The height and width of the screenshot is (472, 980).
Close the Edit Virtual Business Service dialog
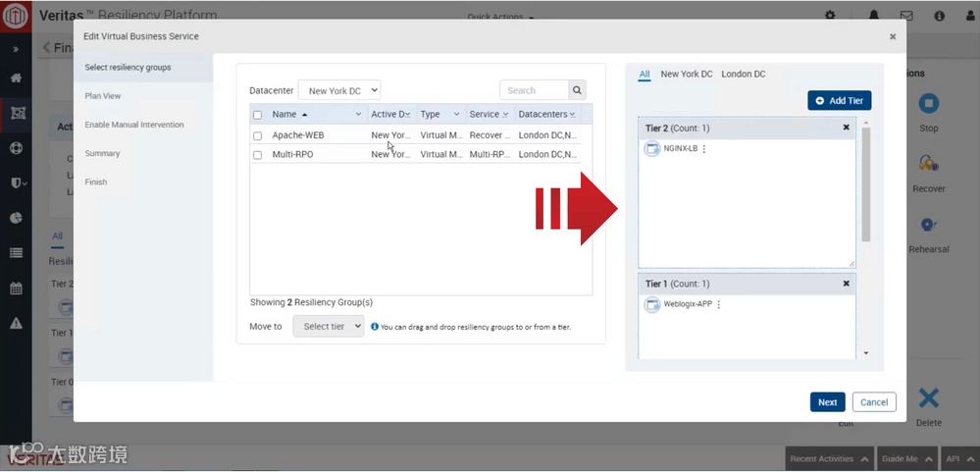(893, 37)
